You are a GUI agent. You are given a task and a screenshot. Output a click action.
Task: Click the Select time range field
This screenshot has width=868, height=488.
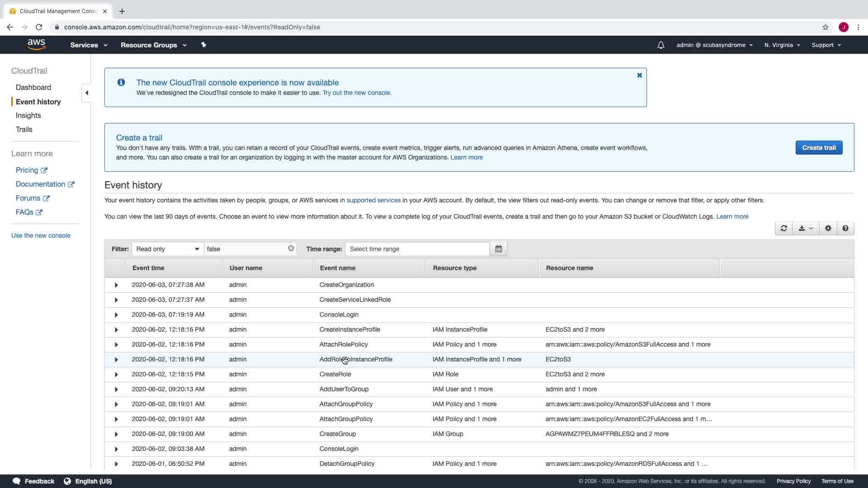pyautogui.click(x=417, y=249)
